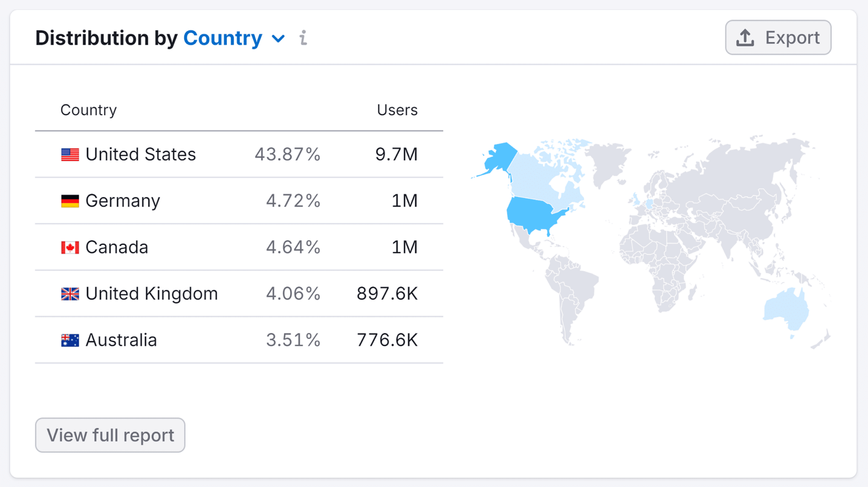
Task: Click the 43.87% value
Action: pos(287,154)
